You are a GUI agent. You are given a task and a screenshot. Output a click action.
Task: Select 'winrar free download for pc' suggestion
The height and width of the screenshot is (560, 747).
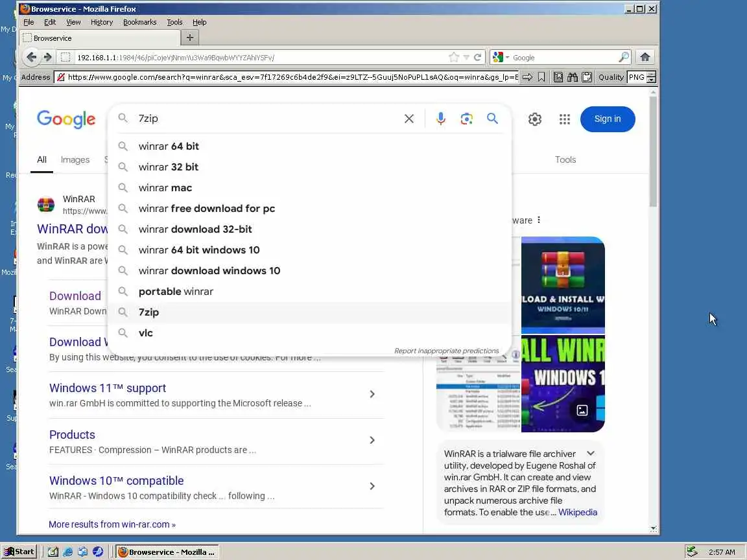coord(310,209)
